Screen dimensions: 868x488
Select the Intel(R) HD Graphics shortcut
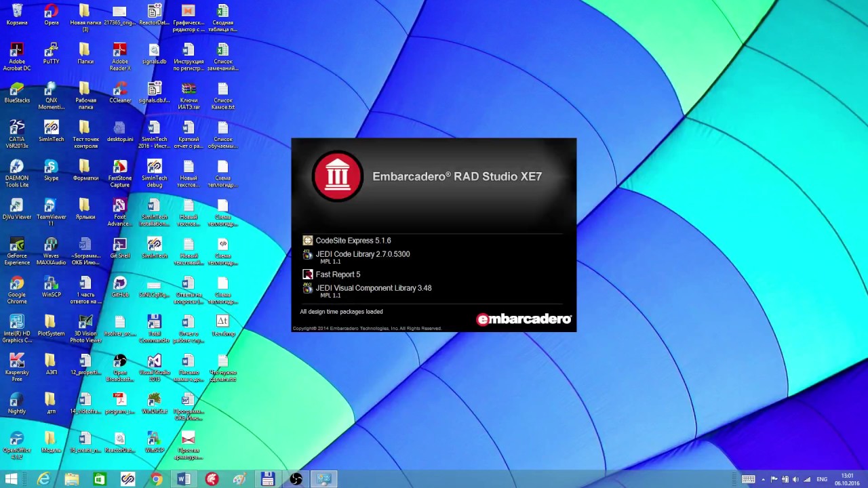point(17,329)
